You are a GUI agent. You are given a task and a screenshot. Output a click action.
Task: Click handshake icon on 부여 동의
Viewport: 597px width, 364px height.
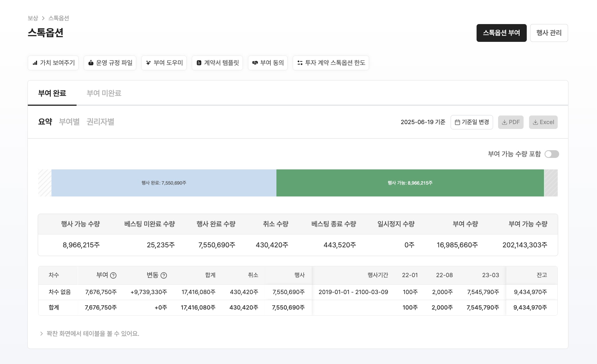pyautogui.click(x=255, y=63)
